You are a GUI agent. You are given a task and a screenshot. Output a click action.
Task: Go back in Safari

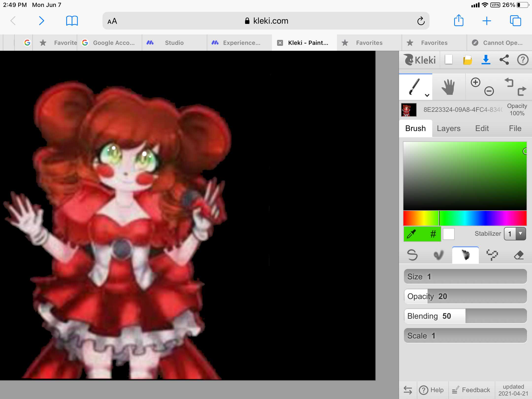point(13,21)
